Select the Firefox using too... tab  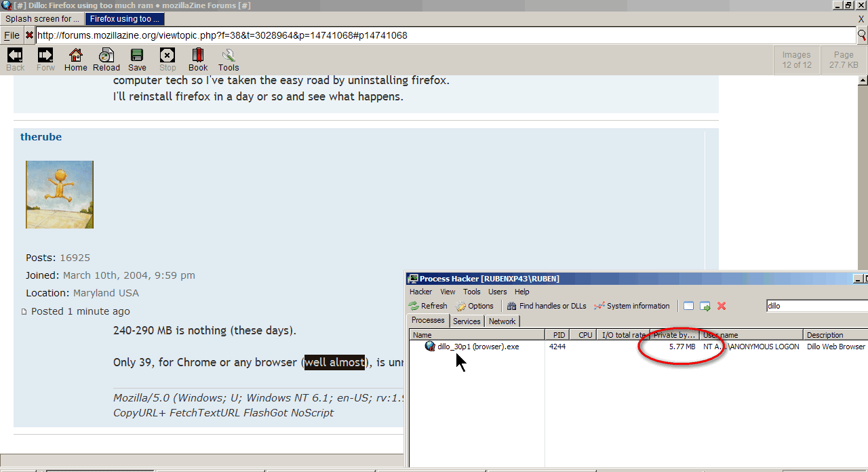(x=125, y=19)
